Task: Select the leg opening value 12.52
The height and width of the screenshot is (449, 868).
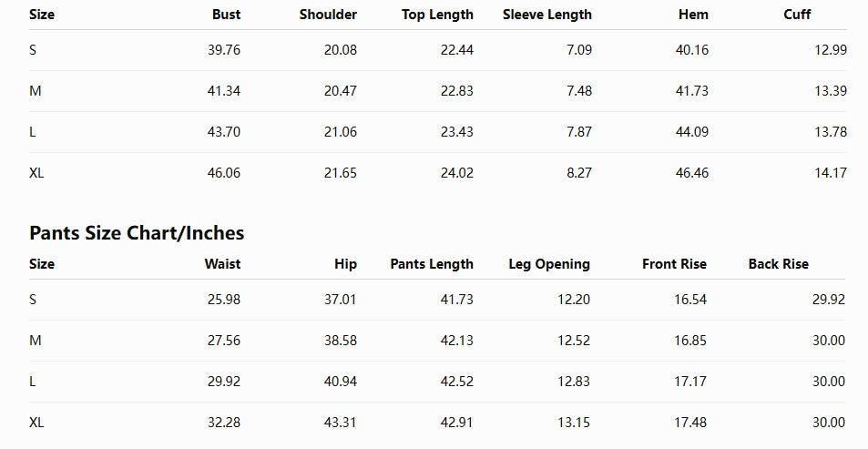Action: 574,341
